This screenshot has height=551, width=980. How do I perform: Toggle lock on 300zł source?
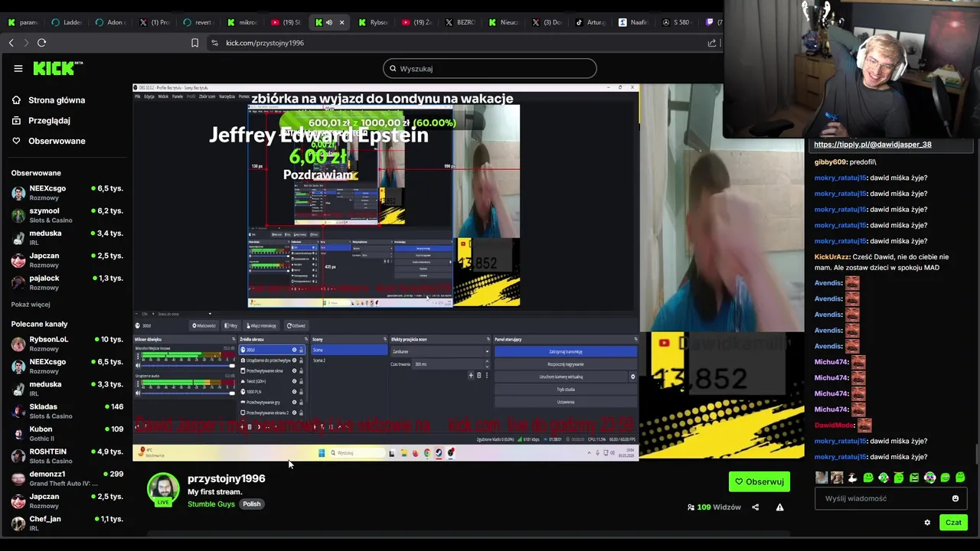point(302,350)
